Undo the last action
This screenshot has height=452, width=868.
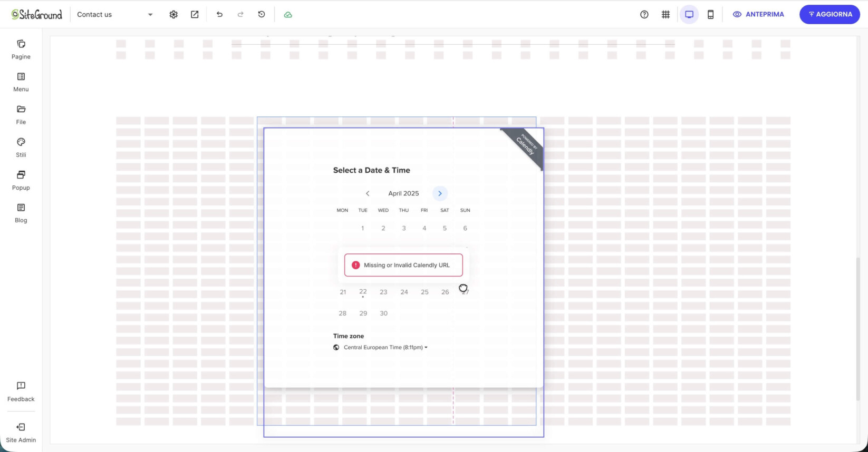click(x=219, y=15)
